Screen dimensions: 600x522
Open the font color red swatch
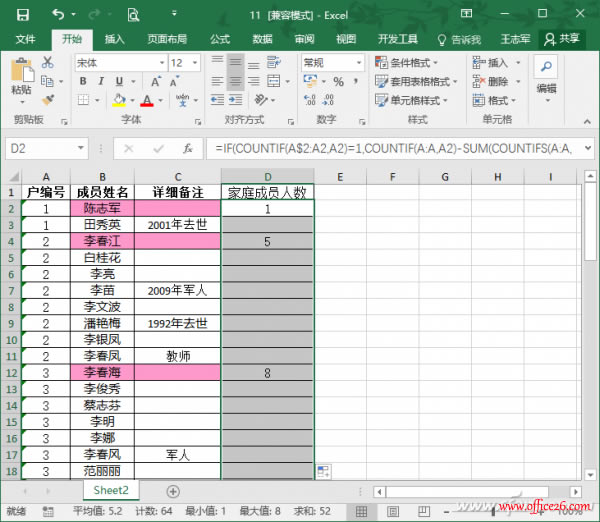(x=146, y=100)
